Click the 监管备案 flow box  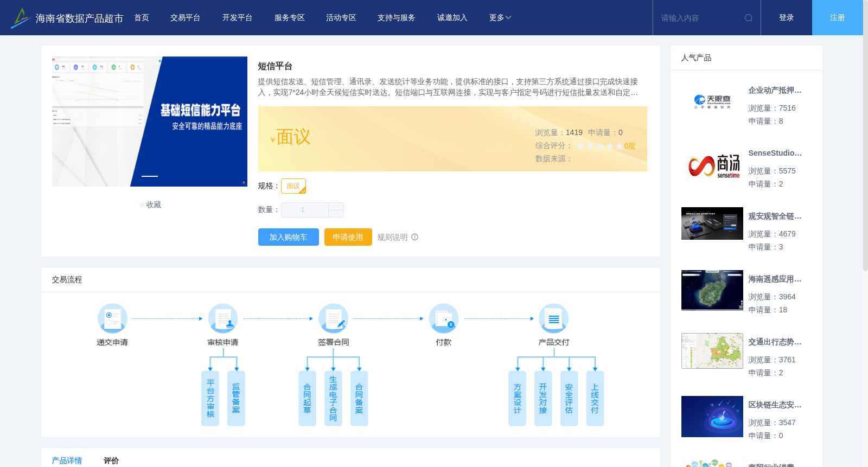[236, 399]
